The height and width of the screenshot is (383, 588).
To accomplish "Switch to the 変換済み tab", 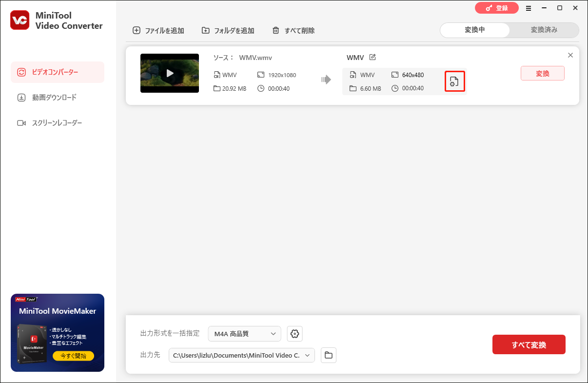I will [544, 30].
